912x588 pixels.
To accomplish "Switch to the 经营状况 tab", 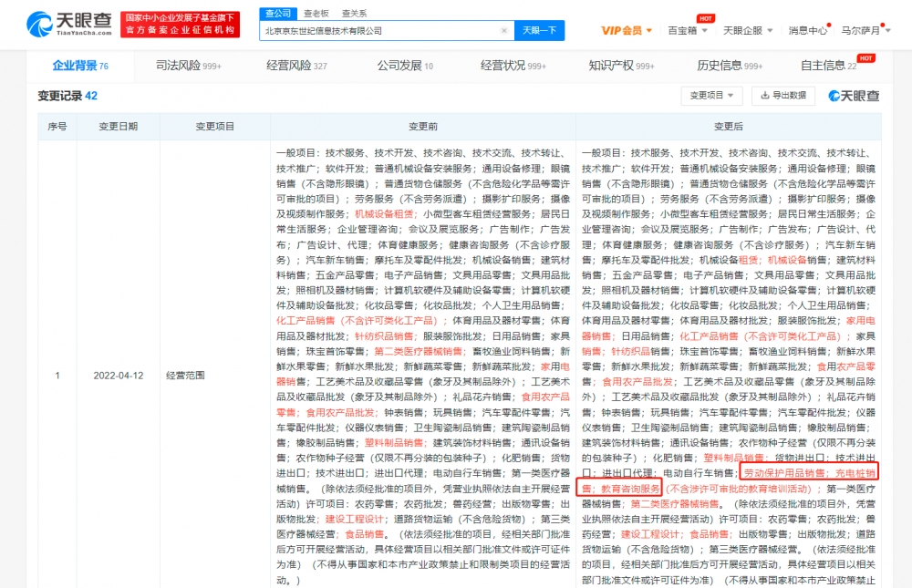I will coord(513,66).
